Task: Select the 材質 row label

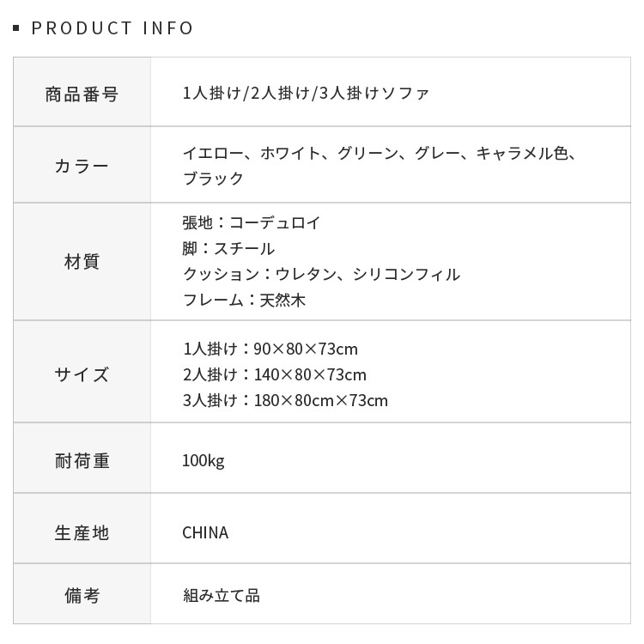Action: tap(82, 262)
